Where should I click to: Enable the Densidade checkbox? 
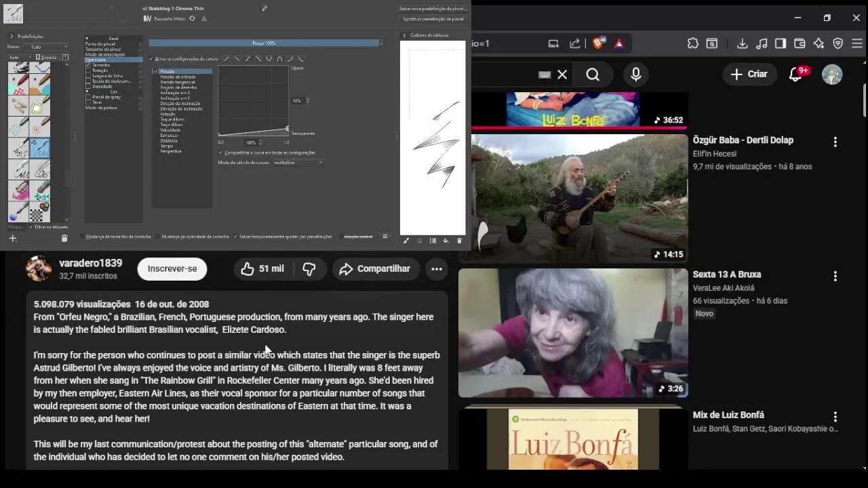point(88,87)
